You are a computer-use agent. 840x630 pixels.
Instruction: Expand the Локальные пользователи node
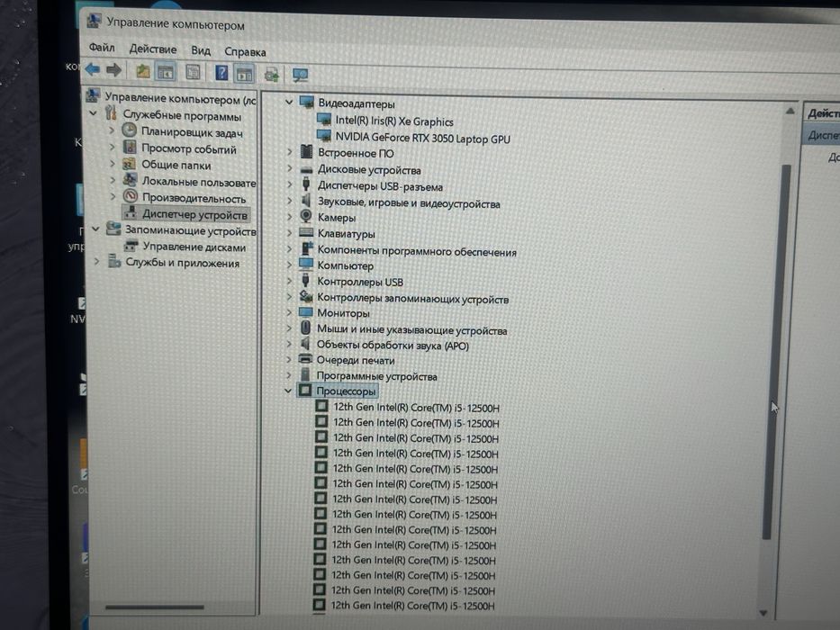tap(112, 179)
